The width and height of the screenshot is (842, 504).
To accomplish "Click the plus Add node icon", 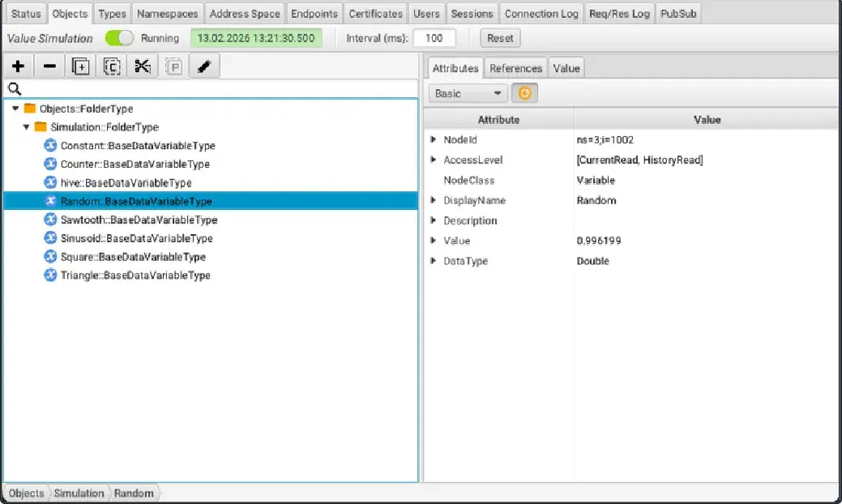I will coord(19,66).
